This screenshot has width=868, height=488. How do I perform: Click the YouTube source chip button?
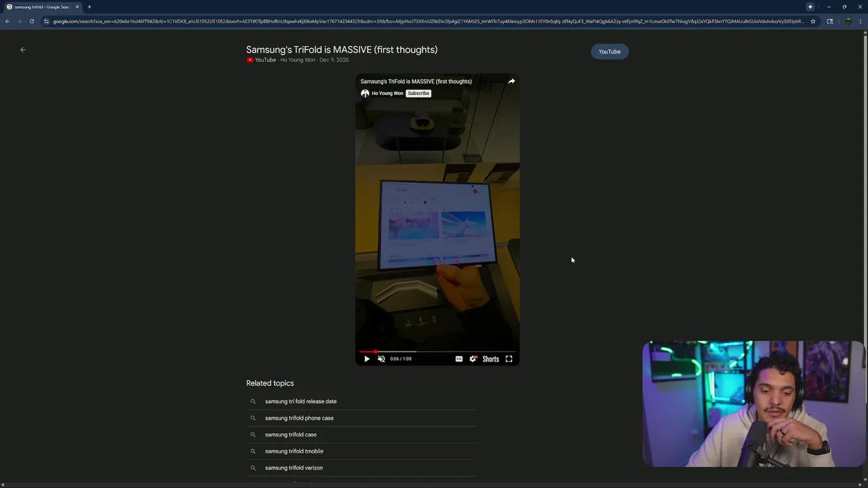pos(610,52)
